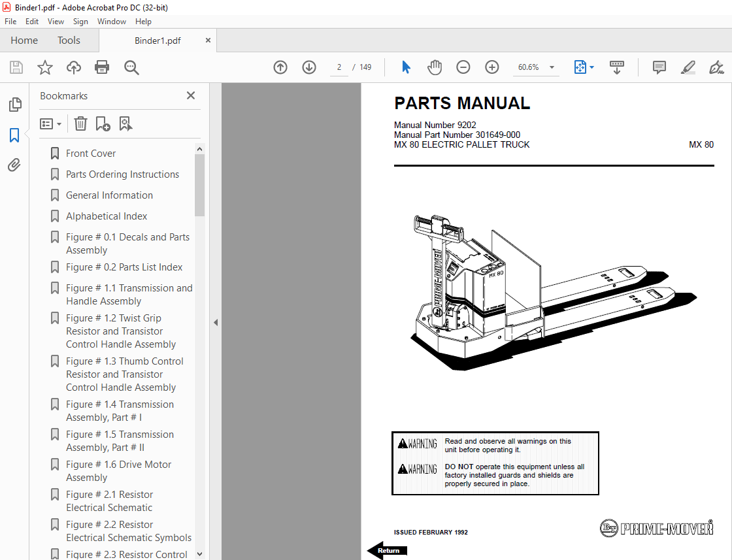732x560 pixels.
Task: Open page thumbnails panel icon
Action: point(15,105)
